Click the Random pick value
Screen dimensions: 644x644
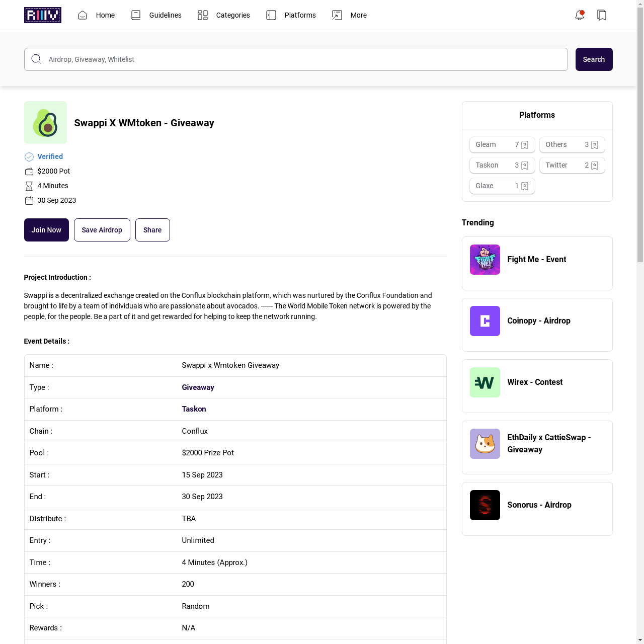(x=196, y=606)
